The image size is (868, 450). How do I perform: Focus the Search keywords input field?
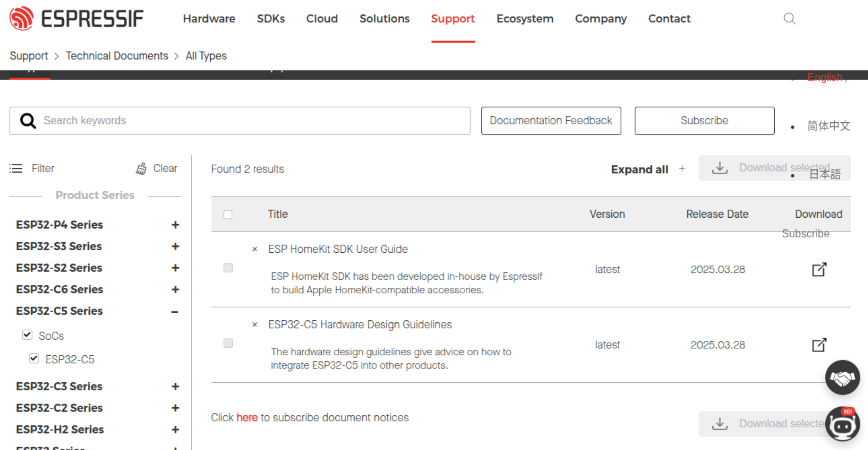click(240, 121)
